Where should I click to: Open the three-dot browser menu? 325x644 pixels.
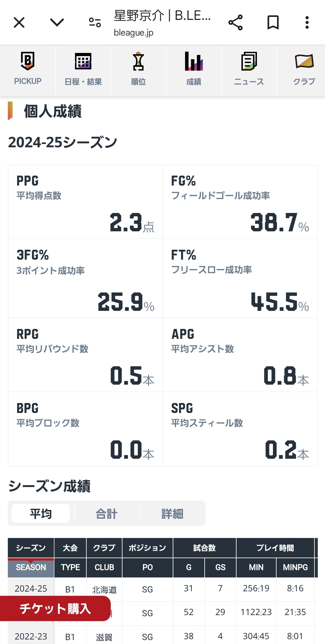[307, 23]
